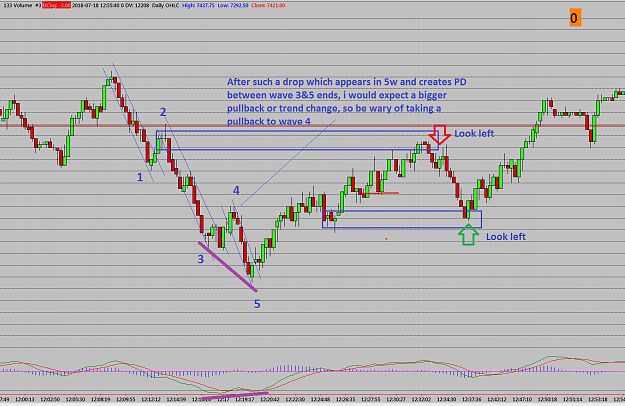Click the orange 0 indicator box
Viewport: 625px width, 406px height.
click(x=575, y=18)
